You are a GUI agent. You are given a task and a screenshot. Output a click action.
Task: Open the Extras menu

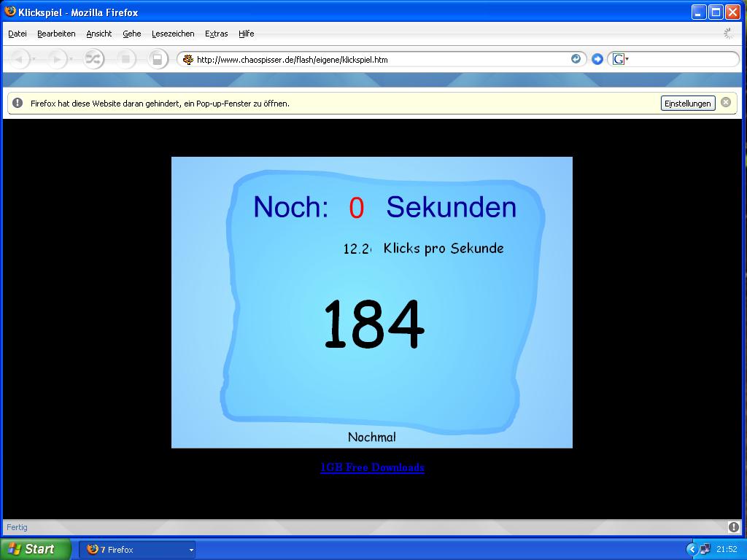coord(216,34)
